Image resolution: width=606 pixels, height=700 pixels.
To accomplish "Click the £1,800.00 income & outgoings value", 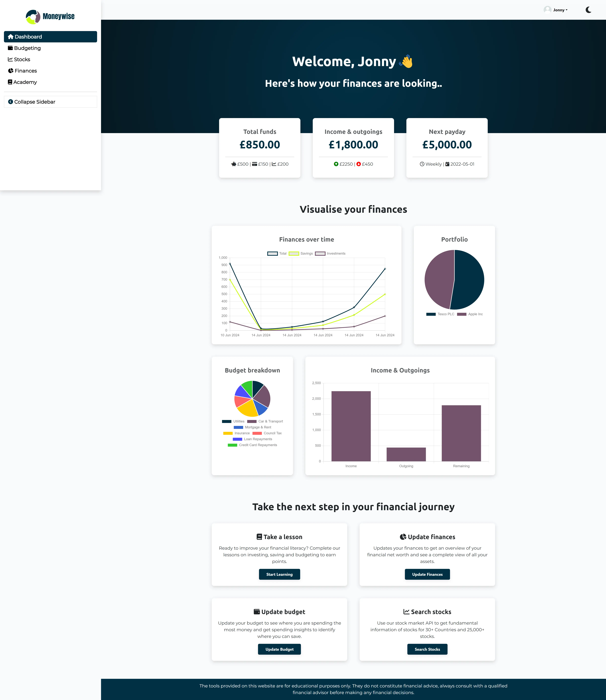I will click(x=353, y=144).
